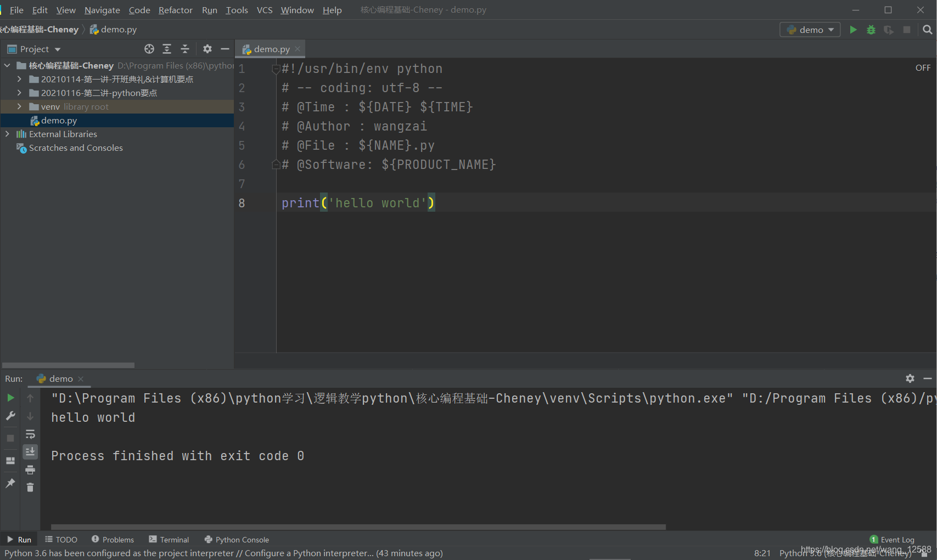This screenshot has width=937, height=560.
Task: Expand the venv library root folder
Action: [19, 106]
